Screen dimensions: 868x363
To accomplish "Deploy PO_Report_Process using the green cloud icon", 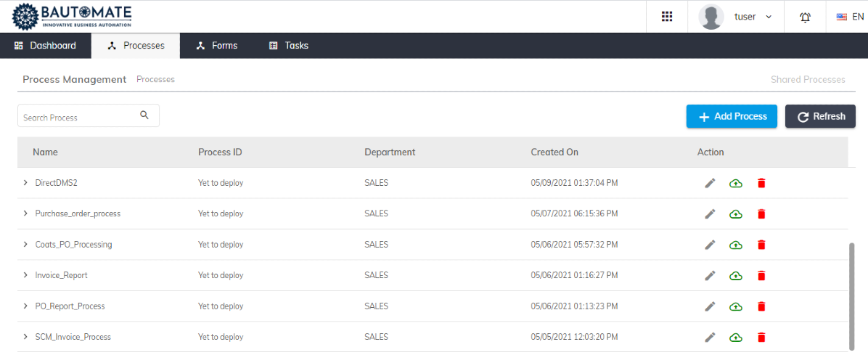I will [736, 306].
